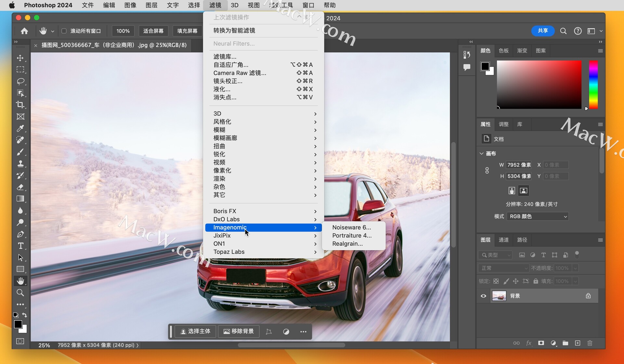
Task: Select the Zoom tool in toolbar
Action: click(20, 293)
